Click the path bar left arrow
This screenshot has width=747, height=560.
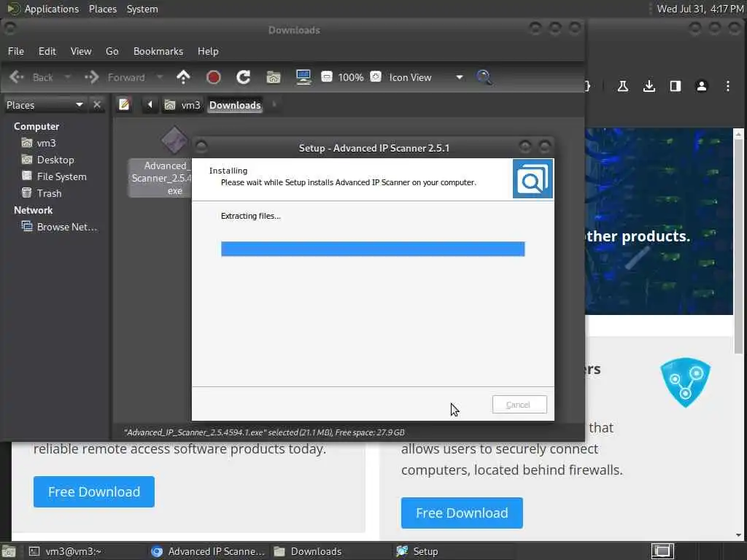(150, 104)
